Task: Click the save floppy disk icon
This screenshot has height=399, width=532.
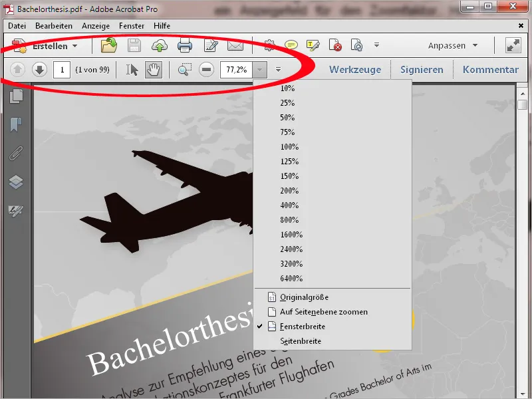Action: point(134,45)
